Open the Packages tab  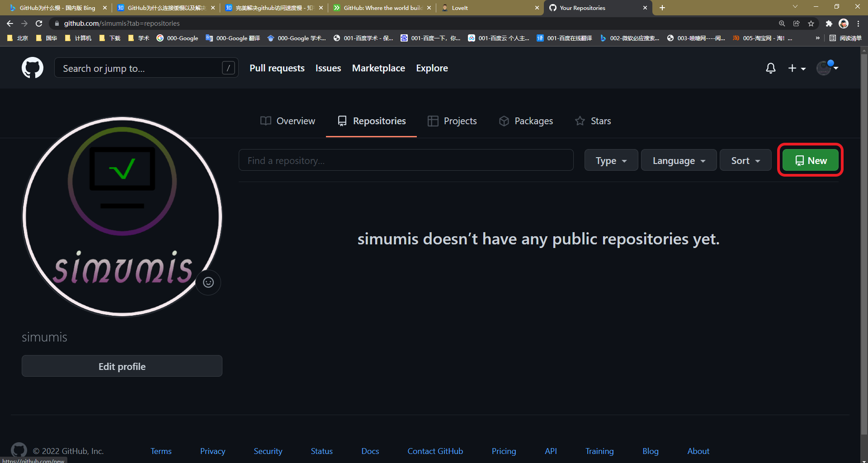(526, 121)
